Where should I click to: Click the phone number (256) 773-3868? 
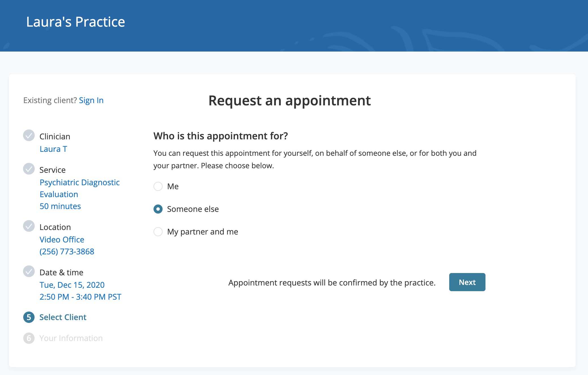point(67,252)
